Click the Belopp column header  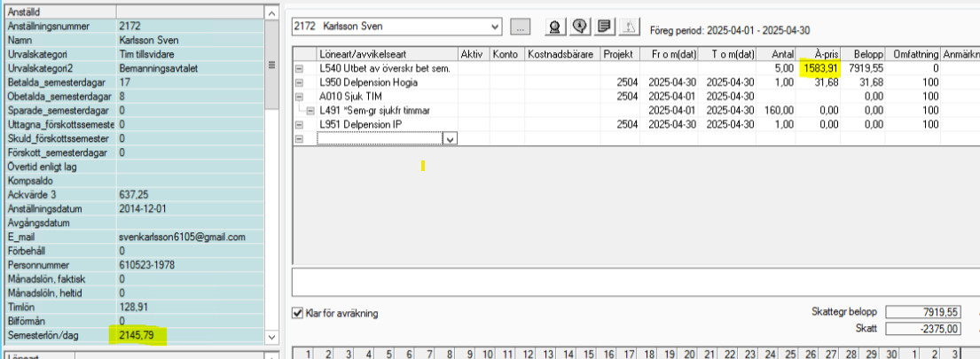(858, 54)
